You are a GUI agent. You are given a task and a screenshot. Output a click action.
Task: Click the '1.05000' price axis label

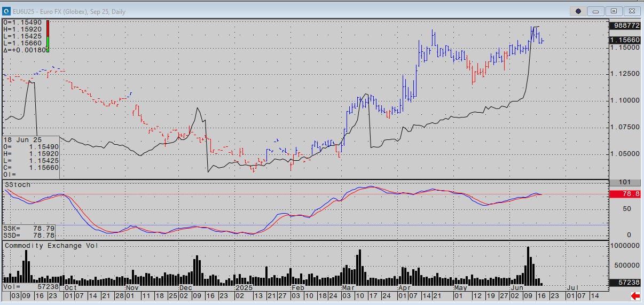[625, 154]
